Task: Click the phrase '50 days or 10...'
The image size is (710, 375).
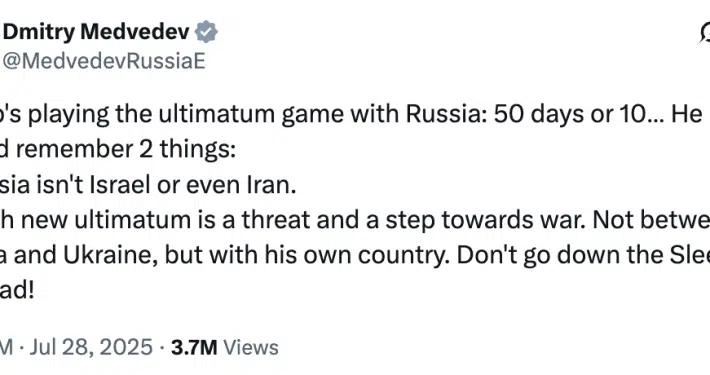Action: tap(578, 114)
